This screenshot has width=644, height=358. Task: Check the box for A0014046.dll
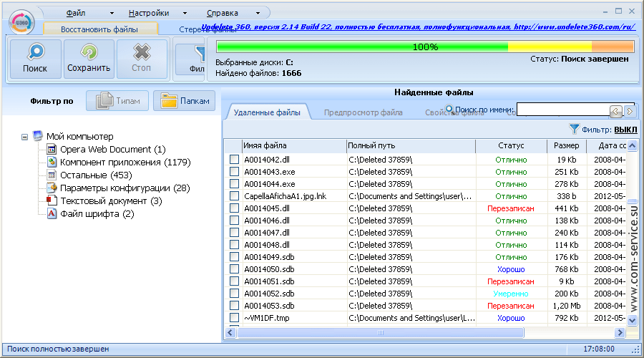234,221
